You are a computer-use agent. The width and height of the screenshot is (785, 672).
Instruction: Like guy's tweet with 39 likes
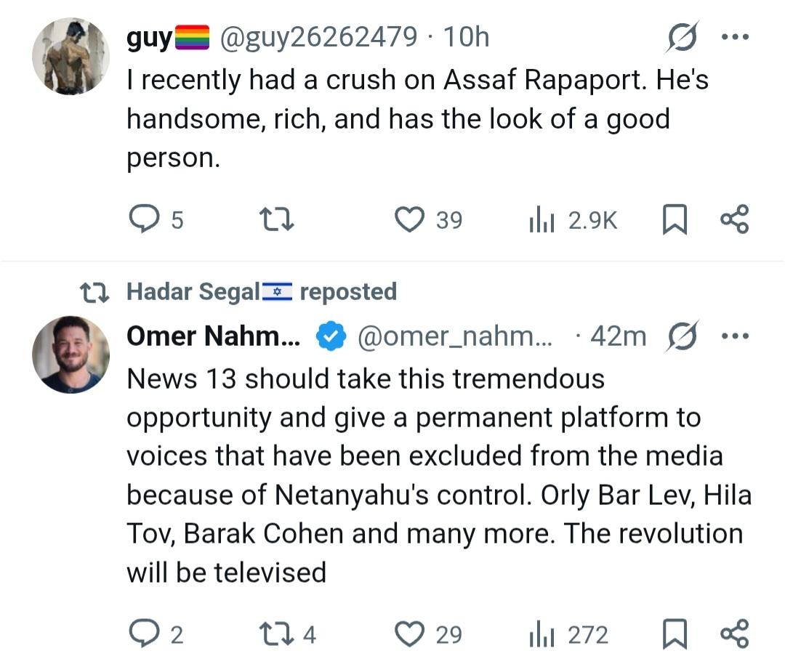click(x=409, y=219)
